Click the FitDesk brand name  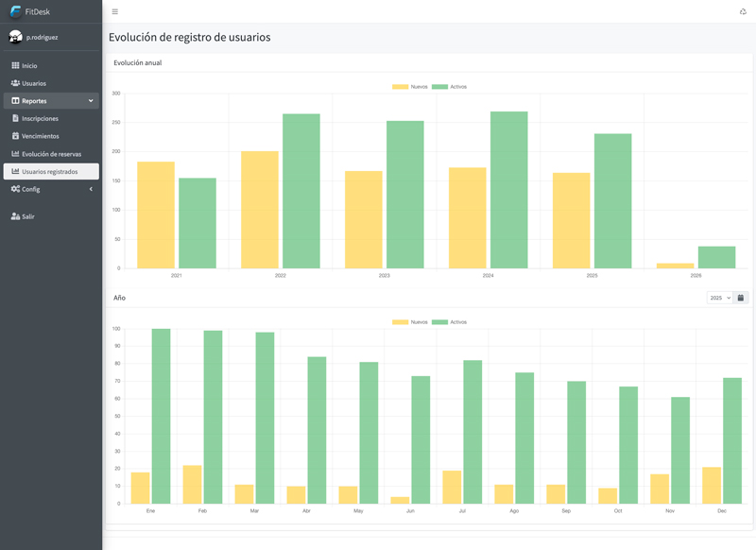tap(38, 11)
